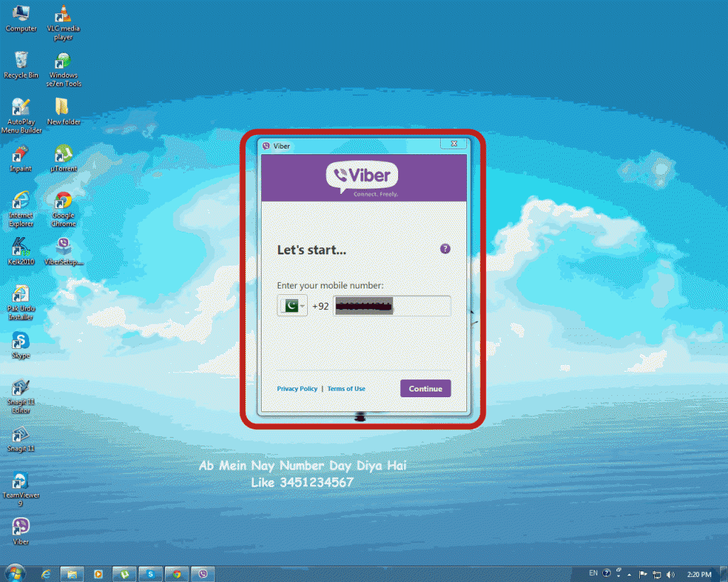Image resolution: width=728 pixels, height=582 pixels.
Task: Select the Snagit 11 desktop shortcut
Action: click(21, 439)
